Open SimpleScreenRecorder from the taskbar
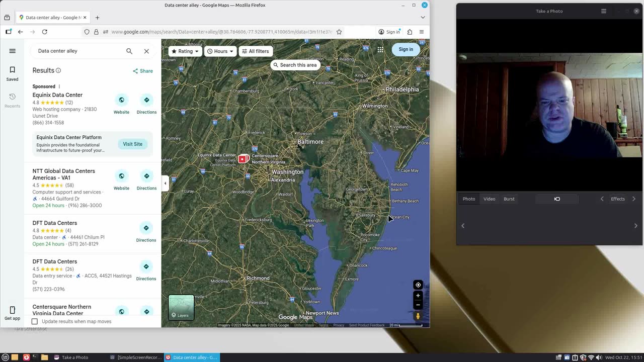This screenshot has width=644, height=362. pos(136,357)
